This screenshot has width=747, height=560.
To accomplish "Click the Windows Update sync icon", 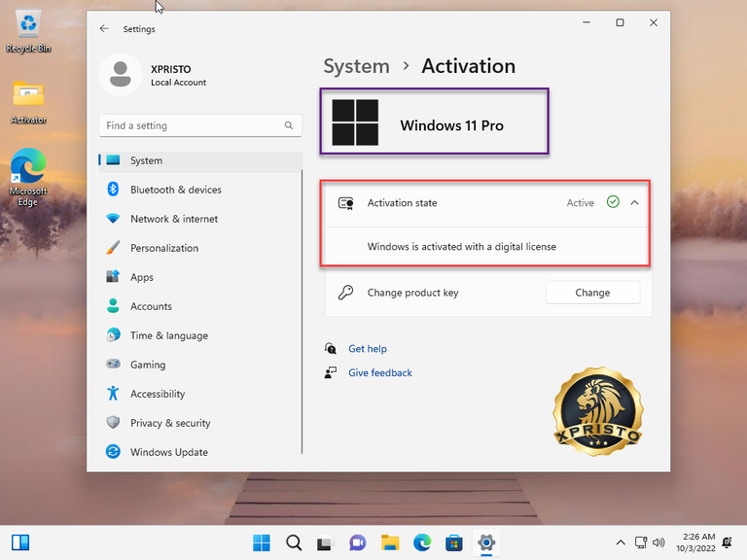I will [x=113, y=451].
